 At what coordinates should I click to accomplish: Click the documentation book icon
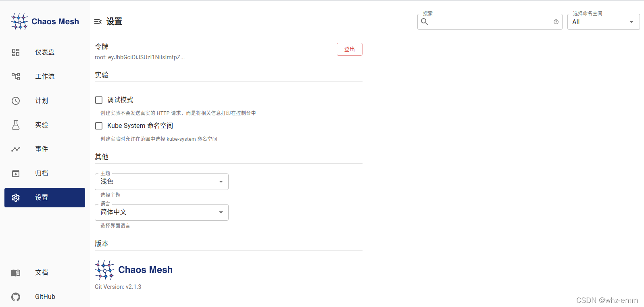tap(16, 273)
